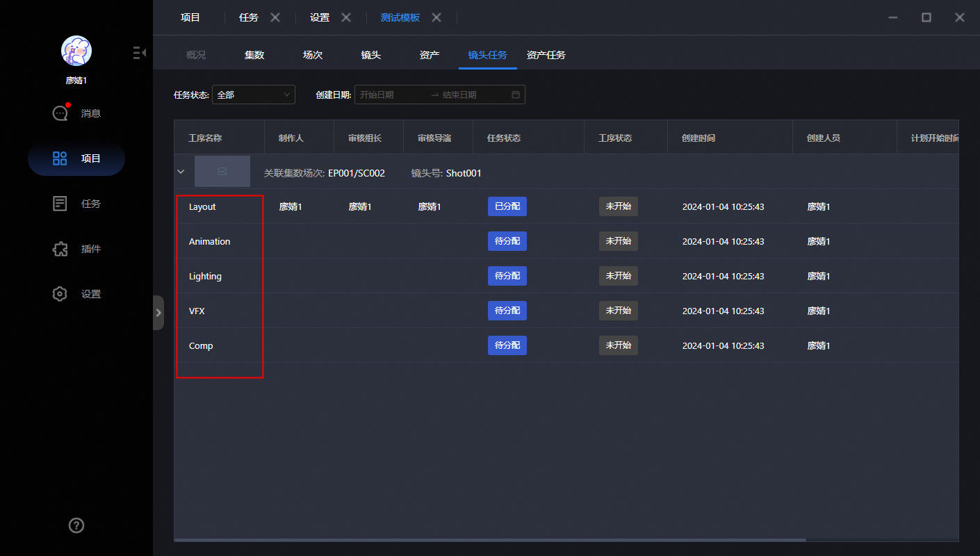Viewport: 980px width, 556px height.
Task: Select the VFX process name
Action: click(197, 311)
